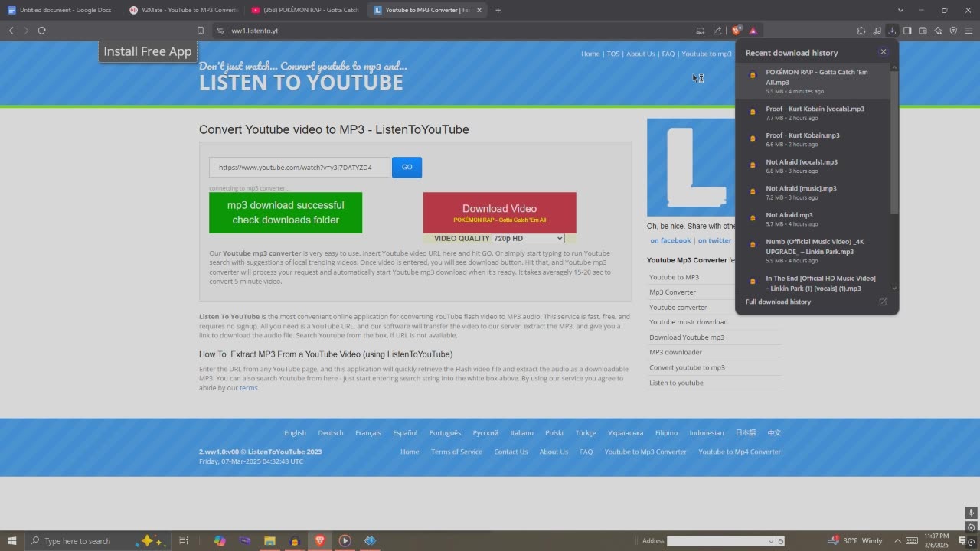Toggle the downloads toolbar icon

pos(892,31)
